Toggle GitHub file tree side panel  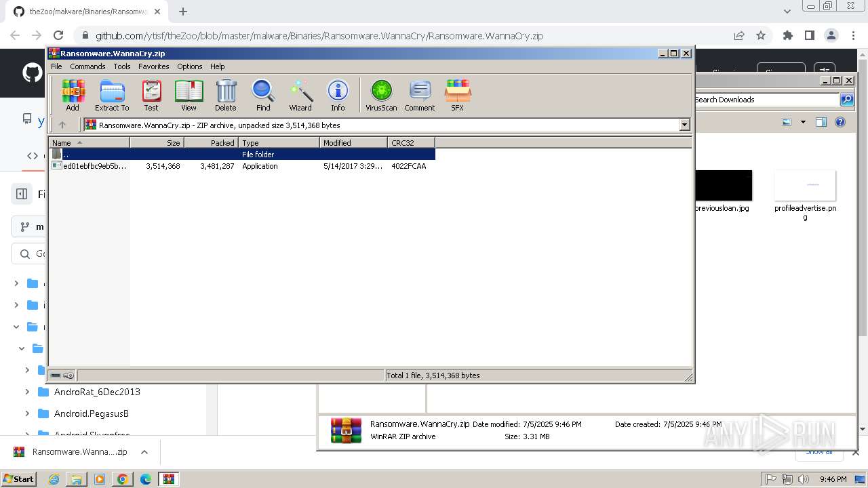point(21,194)
